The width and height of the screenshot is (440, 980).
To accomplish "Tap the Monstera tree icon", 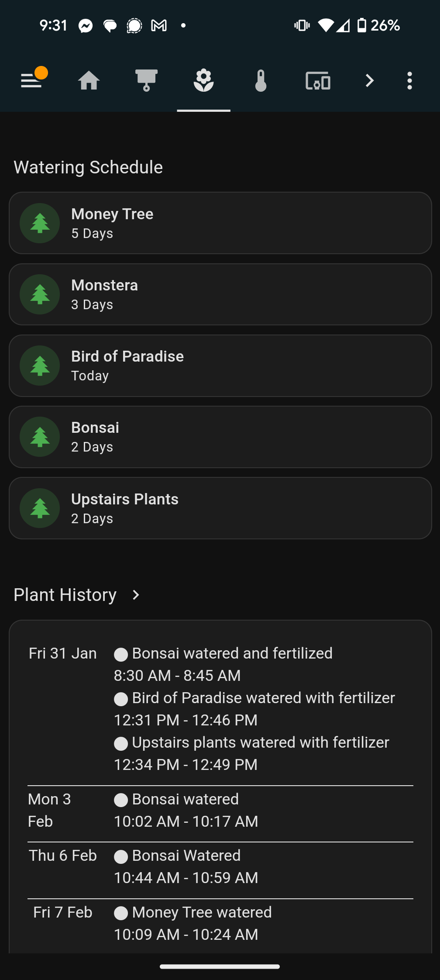I will [x=40, y=294].
